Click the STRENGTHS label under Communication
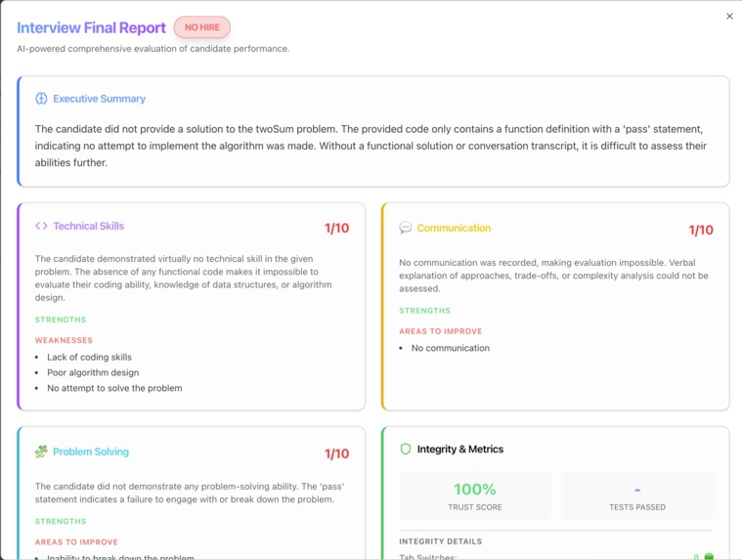The width and height of the screenshot is (742, 560). coord(425,311)
